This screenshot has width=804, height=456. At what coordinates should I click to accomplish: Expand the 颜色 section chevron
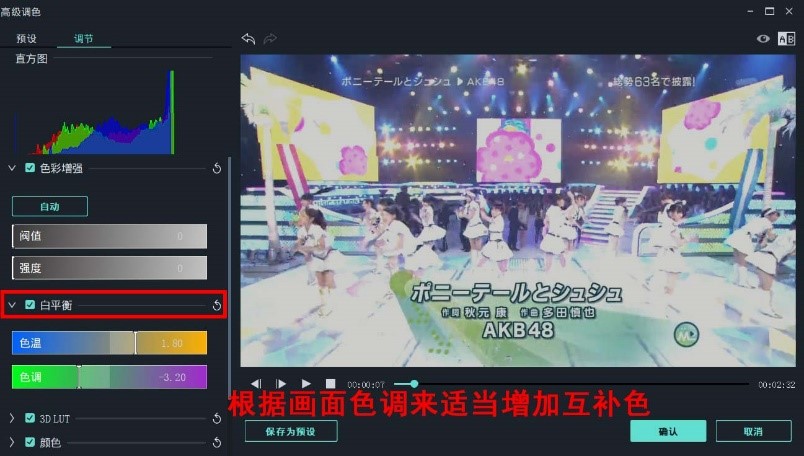[12, 442]
